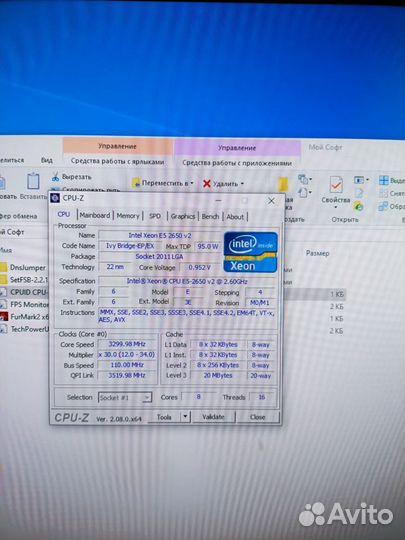Open the SPD tab

(x=155, y=216)
